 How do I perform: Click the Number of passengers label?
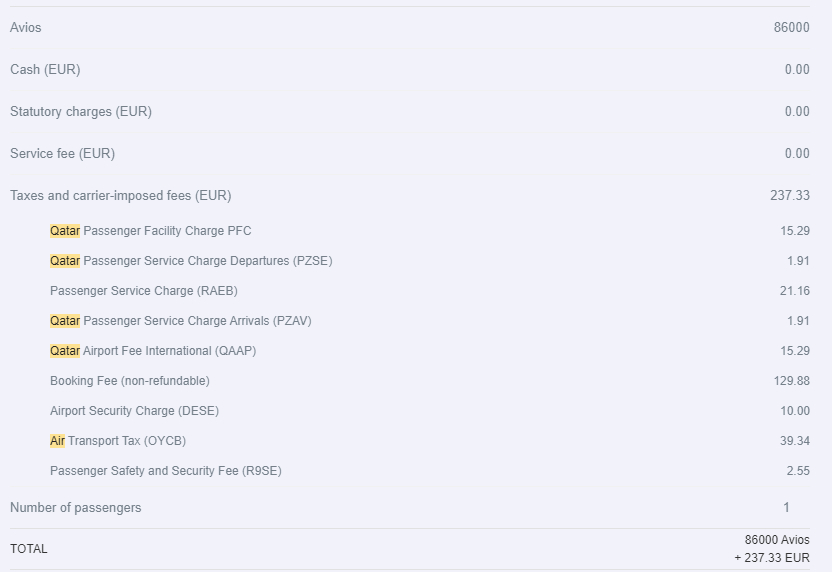click(x=76, y=507)
